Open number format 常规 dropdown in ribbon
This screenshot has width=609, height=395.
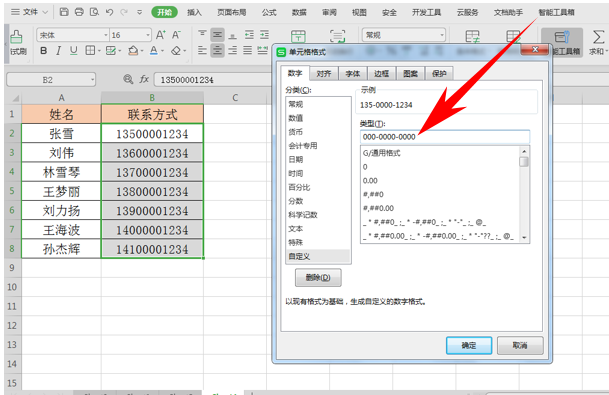point(442,35)
